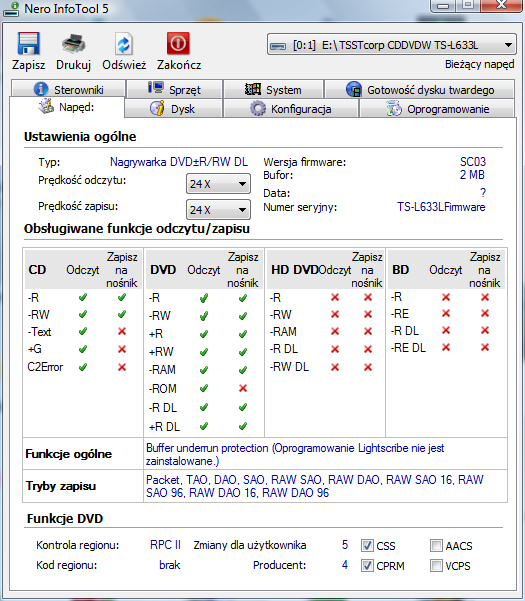This screenshot has width=525, height=601.
Task: Enable the AACS checkbox
Action: coord(436,545)
